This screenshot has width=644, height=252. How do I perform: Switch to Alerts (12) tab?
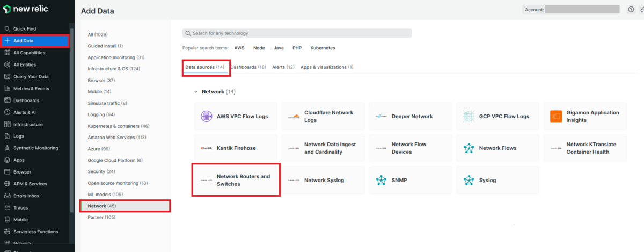(x=283, y=67)
